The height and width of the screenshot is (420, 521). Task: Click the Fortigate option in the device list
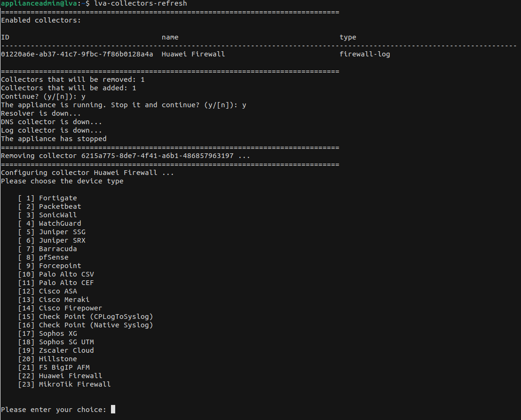(57, 198)
